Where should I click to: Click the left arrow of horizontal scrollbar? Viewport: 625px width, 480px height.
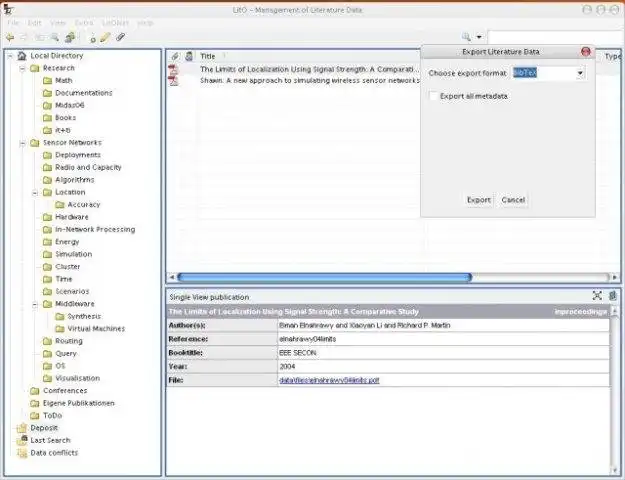pos(172,277)
